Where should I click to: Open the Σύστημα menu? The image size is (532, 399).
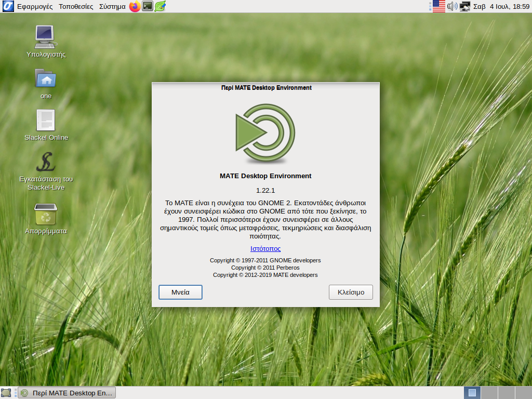pyautogui.click(x=112, y=6)
